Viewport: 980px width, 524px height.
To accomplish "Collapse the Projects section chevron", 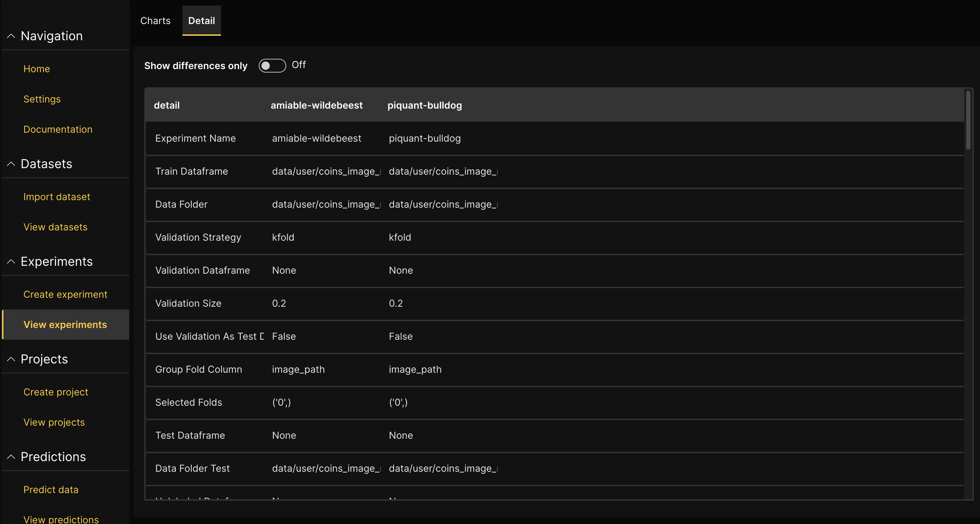I will pyautogui.click(x=11, y=359).
